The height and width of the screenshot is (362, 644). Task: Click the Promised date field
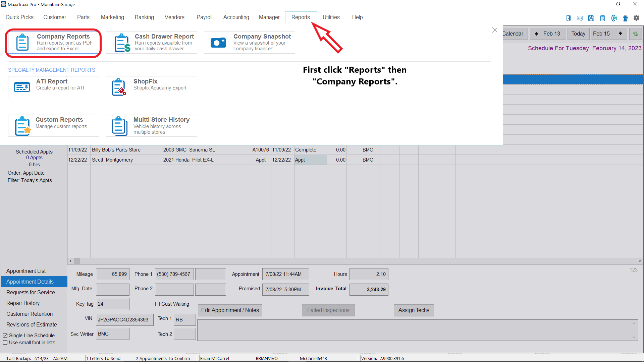[286, 290]
